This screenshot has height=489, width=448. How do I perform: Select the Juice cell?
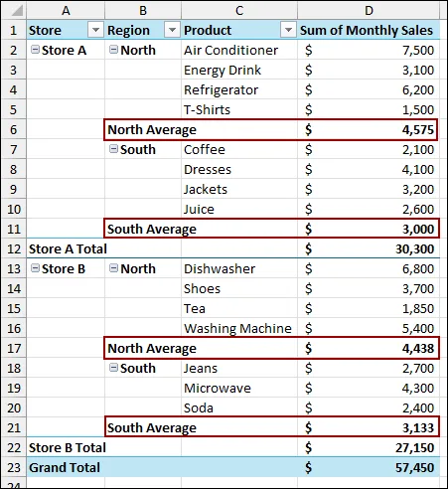pyautogui.click(x=239, y=209)
